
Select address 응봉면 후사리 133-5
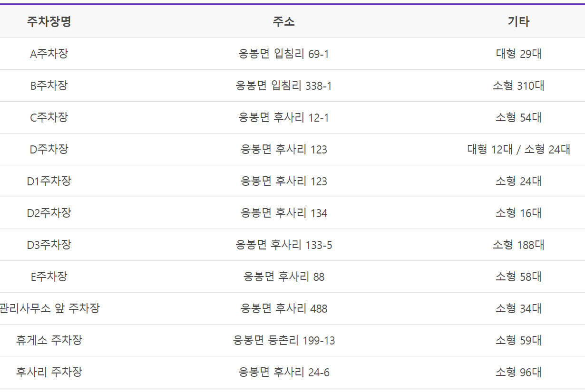point(283,245)
